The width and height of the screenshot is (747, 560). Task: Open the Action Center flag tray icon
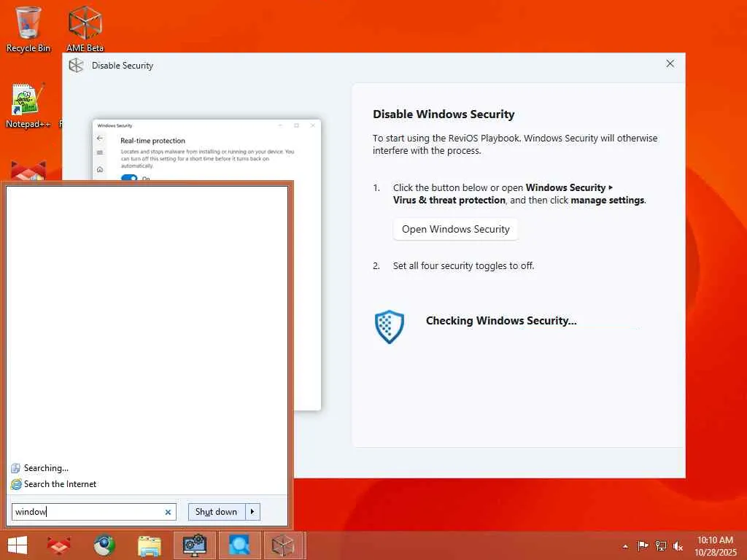[x=643, y=545]
